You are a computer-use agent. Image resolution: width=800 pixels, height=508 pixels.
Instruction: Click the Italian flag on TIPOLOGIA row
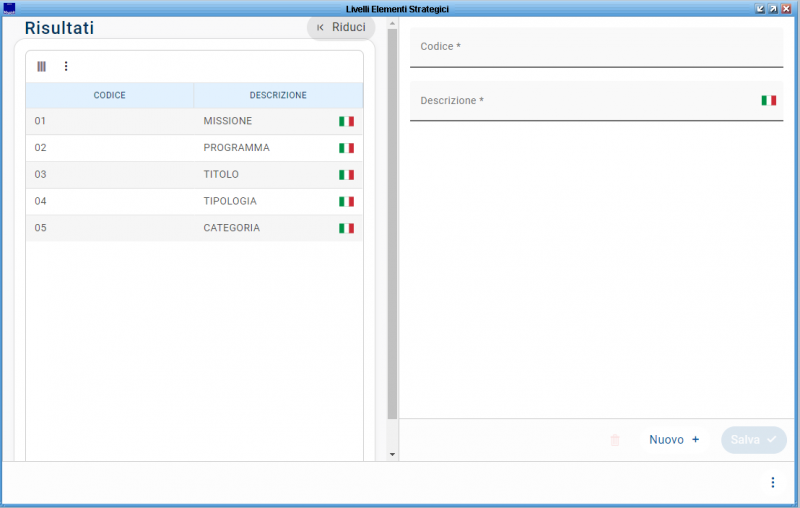[346, 202]
